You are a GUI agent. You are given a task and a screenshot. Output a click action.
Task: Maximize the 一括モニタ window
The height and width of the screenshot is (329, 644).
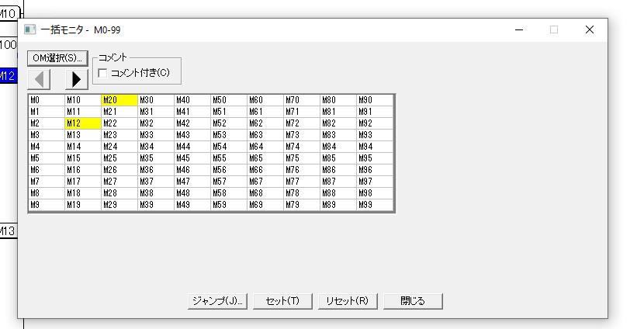pos(554,29)
